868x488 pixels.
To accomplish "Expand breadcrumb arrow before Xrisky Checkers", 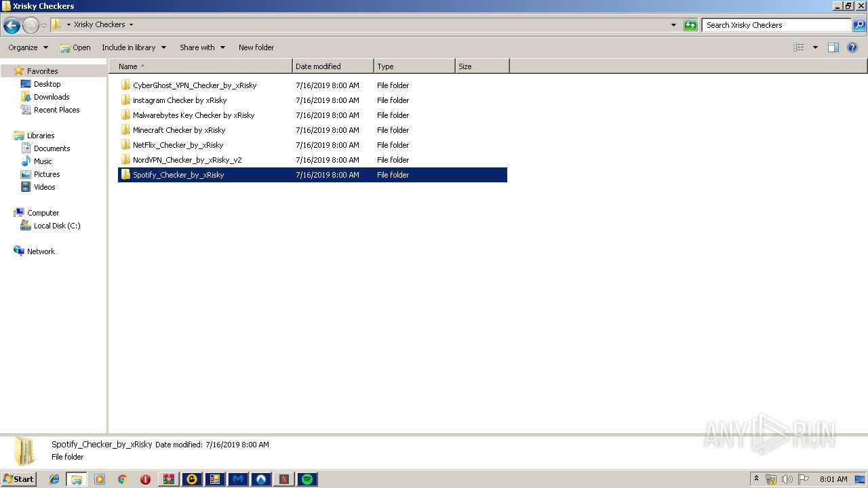I will coord(68,24).
